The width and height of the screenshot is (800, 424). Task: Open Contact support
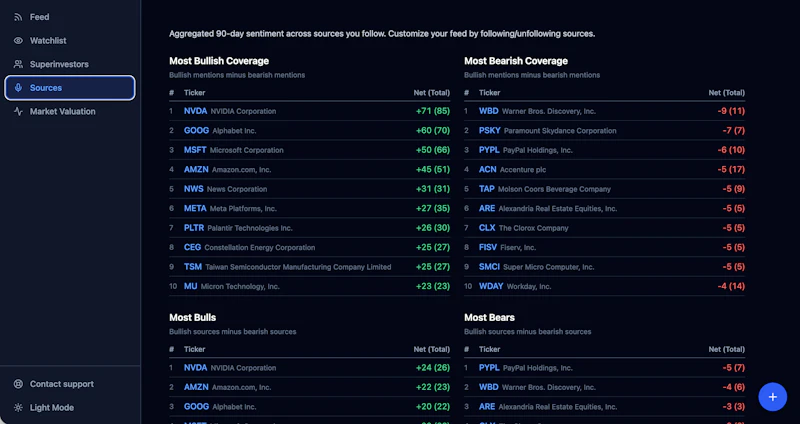(x=70, y=384)
